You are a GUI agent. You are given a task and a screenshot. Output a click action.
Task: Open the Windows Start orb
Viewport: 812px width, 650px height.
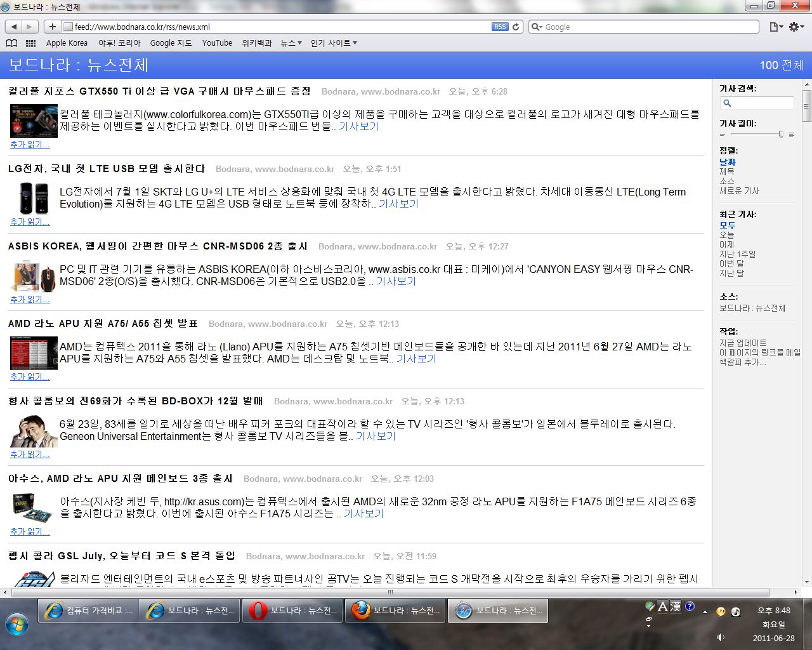(17, 625)
